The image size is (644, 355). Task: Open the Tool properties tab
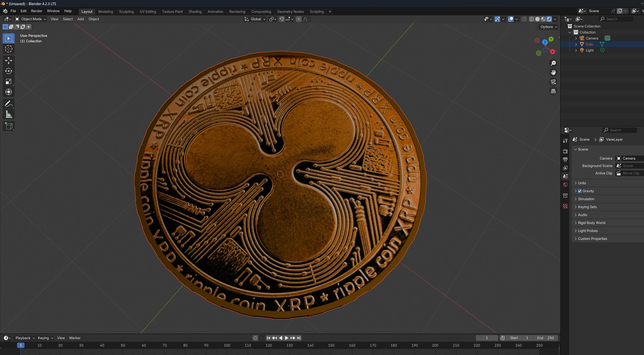click(x=565, y=141)
